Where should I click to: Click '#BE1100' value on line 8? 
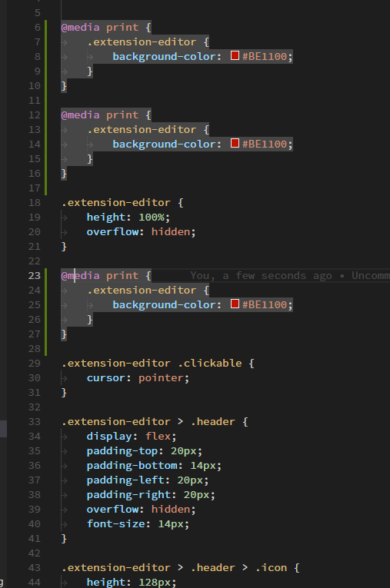click(265, 57)
